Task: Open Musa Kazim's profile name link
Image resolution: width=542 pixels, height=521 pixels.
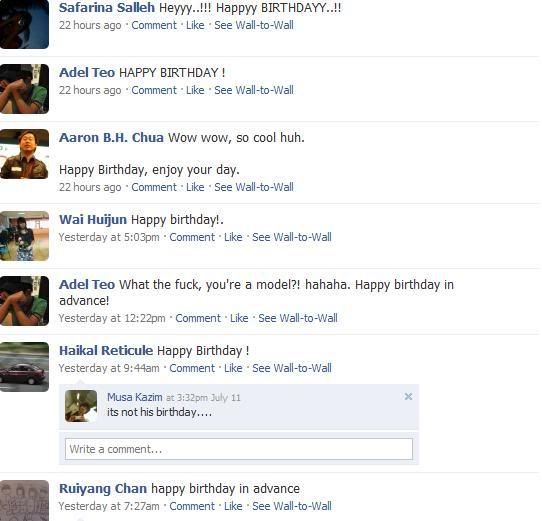Action: [x=134, y=397]
